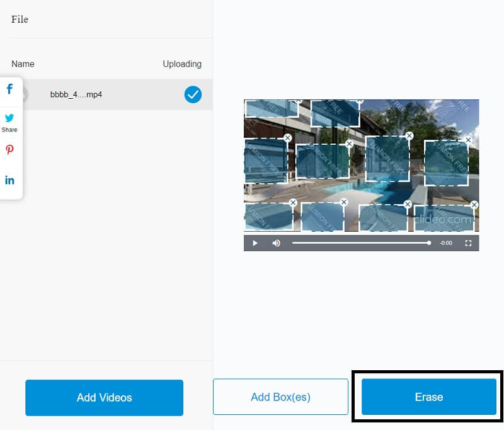Image resolution: width=504 pixels, height=430 pixels.
Task: Dismiss the top-right watermark box near the trees
Action: 468,140
